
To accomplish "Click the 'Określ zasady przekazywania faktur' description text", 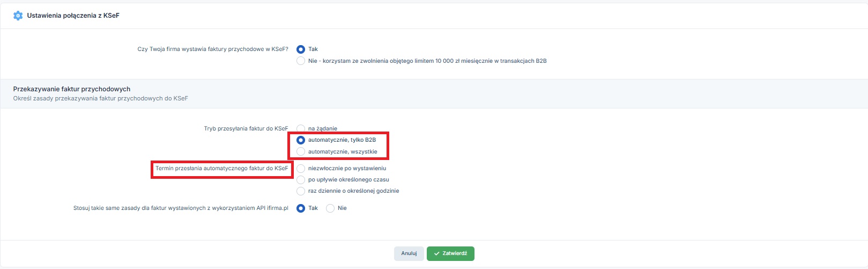I will [x=100, y=99].
